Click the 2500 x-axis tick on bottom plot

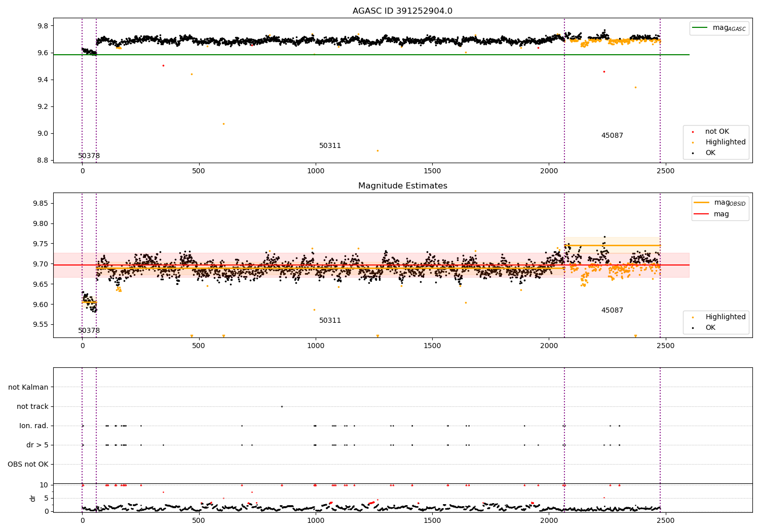click(x=665, y=520)
